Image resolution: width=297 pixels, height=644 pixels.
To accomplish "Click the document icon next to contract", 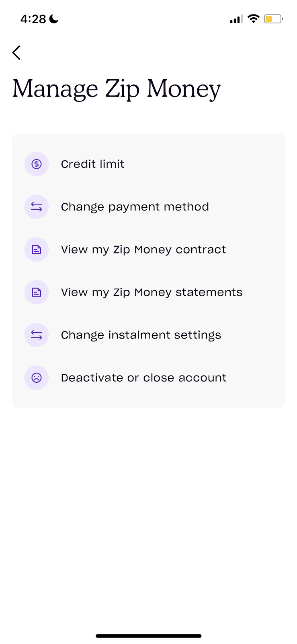I will (37, 250).
